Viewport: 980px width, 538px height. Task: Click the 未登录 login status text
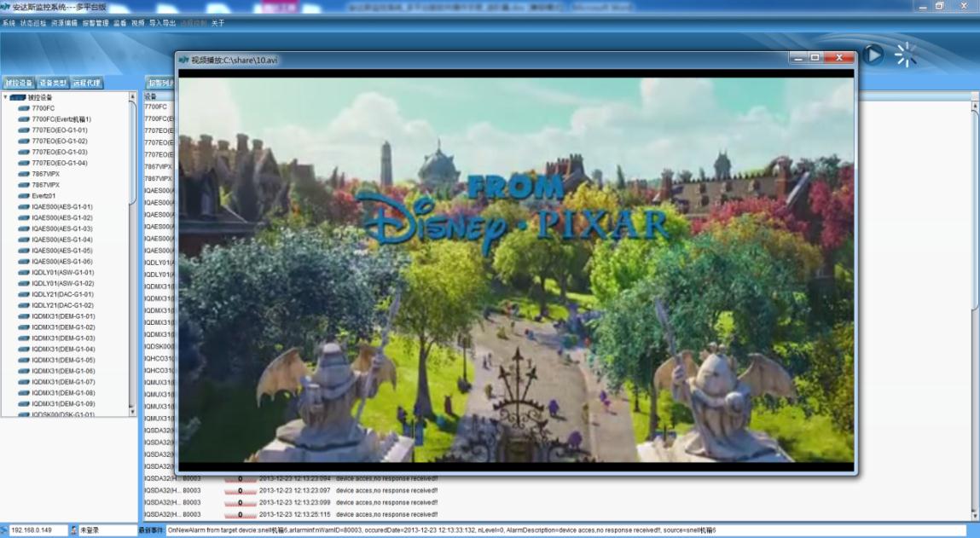(90, 530)
